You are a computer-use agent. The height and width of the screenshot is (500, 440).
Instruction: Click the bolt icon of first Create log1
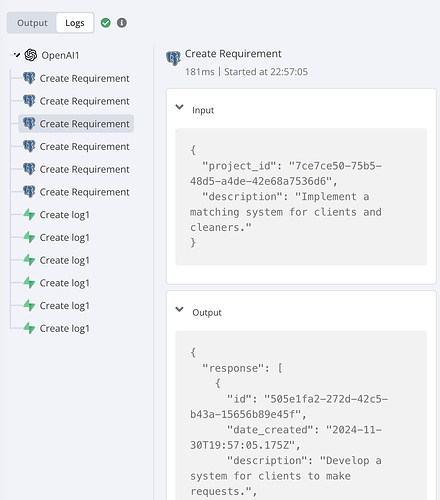[29, 215]
